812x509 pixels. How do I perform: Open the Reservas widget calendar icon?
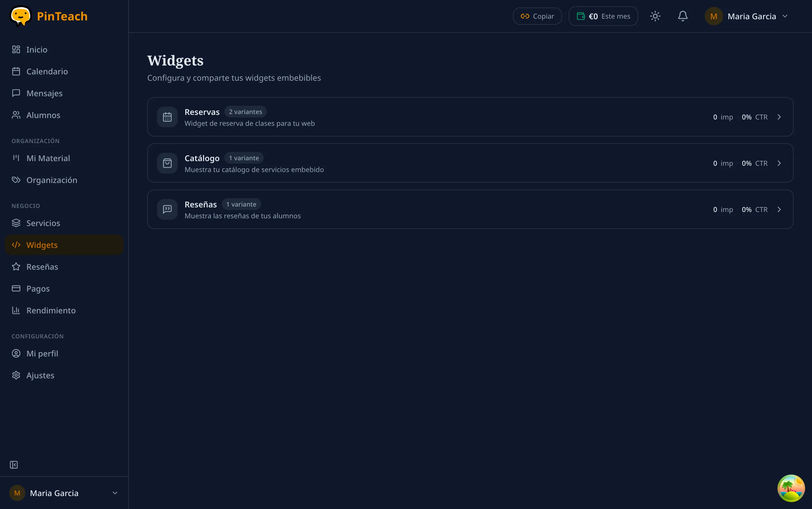tap(167, 117)
